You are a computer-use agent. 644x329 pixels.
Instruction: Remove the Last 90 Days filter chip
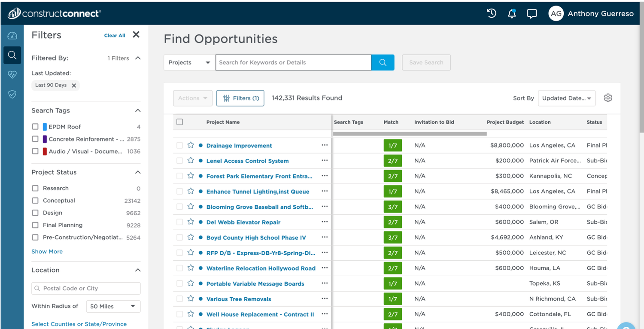(x=74, y=85)
